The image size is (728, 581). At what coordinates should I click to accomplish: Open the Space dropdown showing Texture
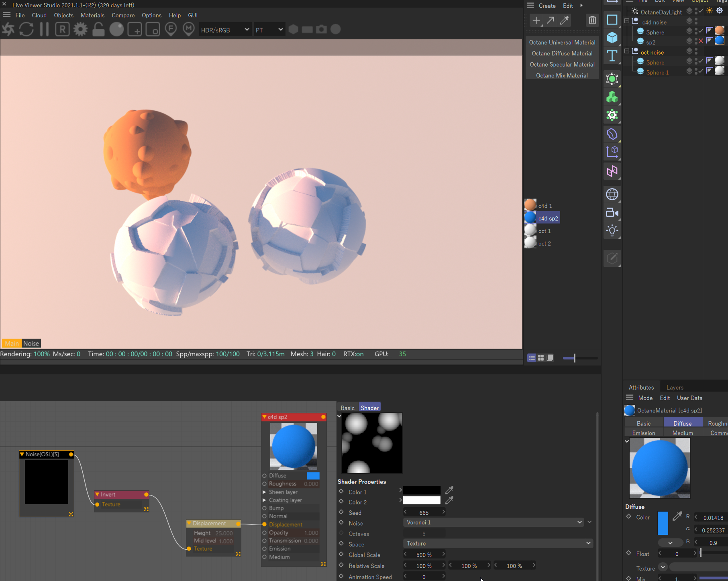pyautogui.click(x=498, y=543)
